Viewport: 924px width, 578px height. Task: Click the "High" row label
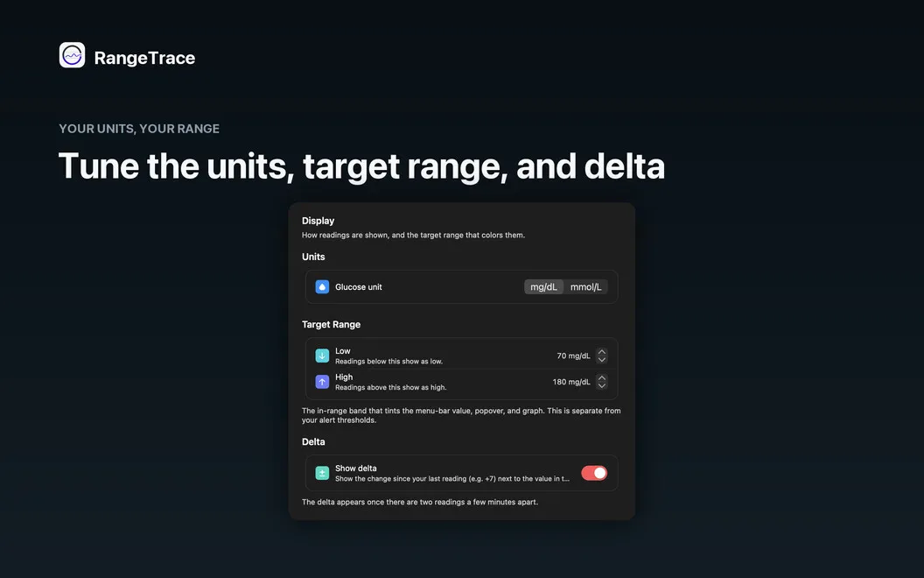click(344, 377)
